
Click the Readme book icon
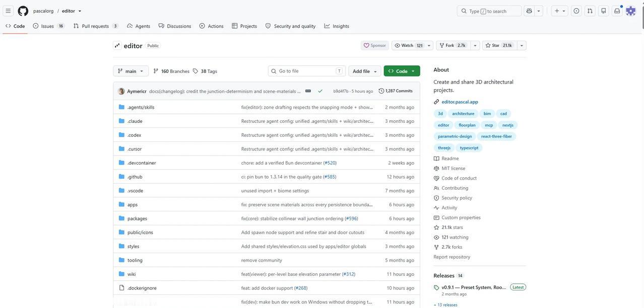436,159
